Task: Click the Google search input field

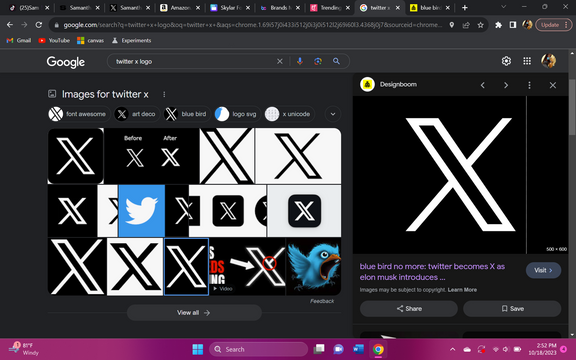Action: pos(195,61)
